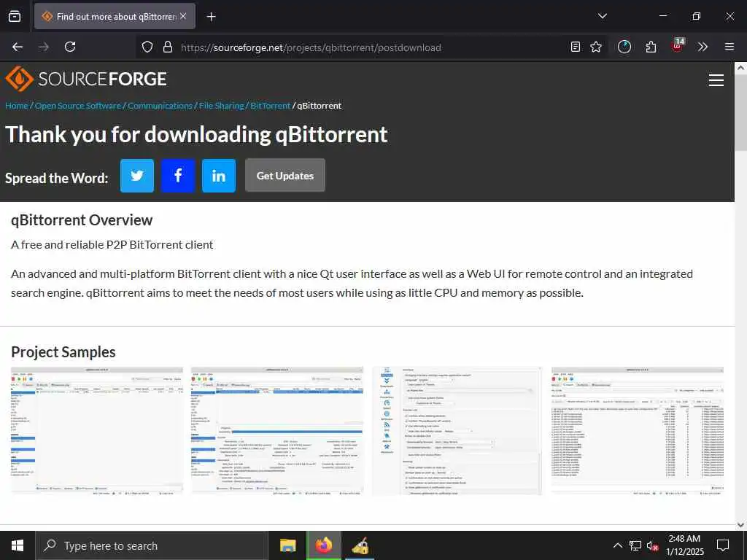Open the recent browsing view icon
Viewport: 747px width, 560px height.
15,16
